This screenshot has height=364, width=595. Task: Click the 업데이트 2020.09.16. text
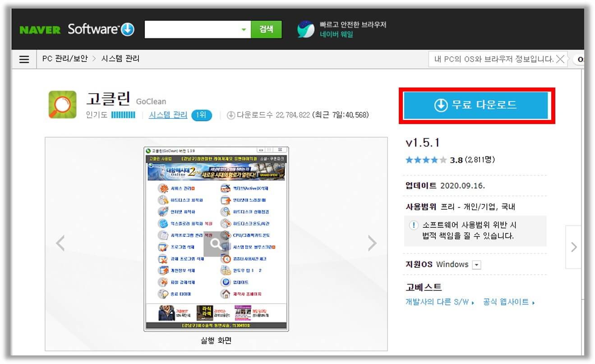pos(446,186)
